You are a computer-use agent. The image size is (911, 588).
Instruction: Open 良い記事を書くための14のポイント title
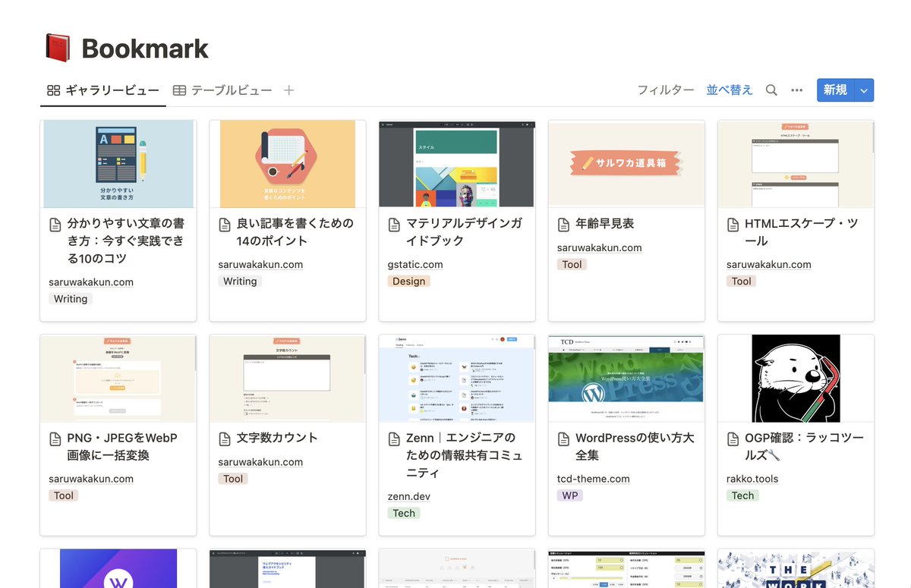pyautogui.click(x=295, y=232)
